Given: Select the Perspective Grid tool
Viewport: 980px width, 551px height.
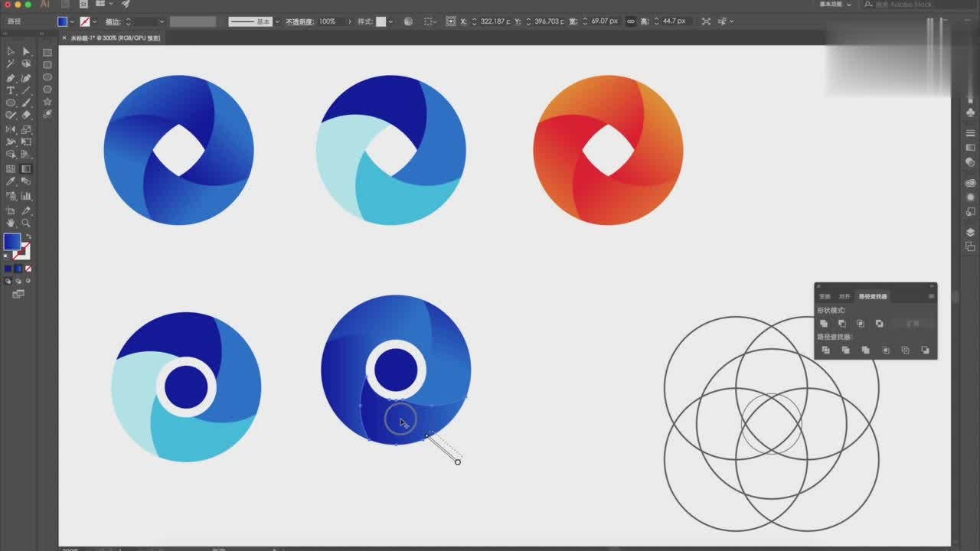Looking at the screenshot, I should [x=25, y=154].
